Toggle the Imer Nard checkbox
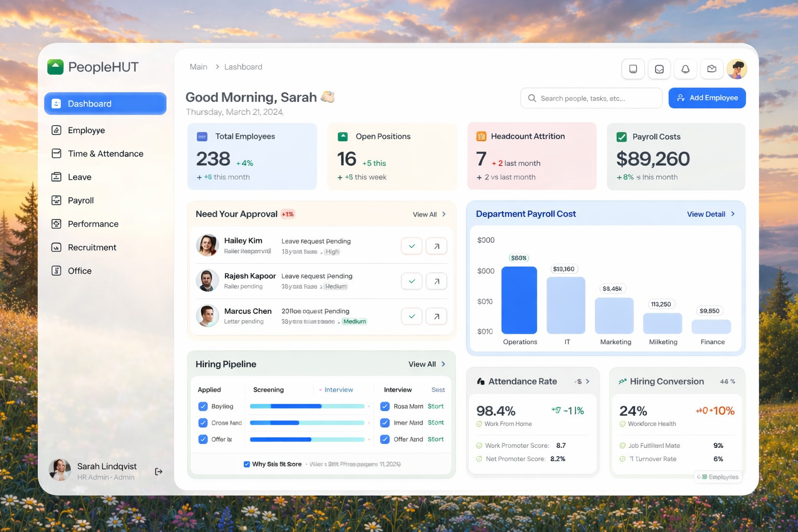This screenshot has height=532, width=798. 385,423
